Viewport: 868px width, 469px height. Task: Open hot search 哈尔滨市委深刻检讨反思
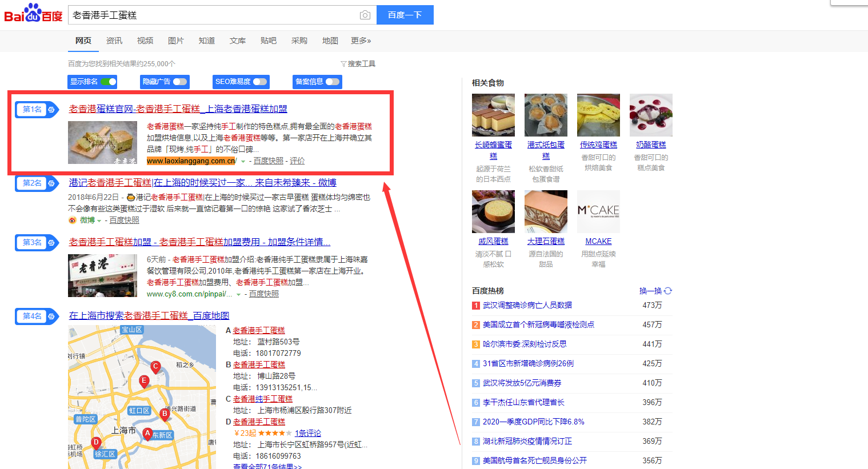click(x=525, y=344)
